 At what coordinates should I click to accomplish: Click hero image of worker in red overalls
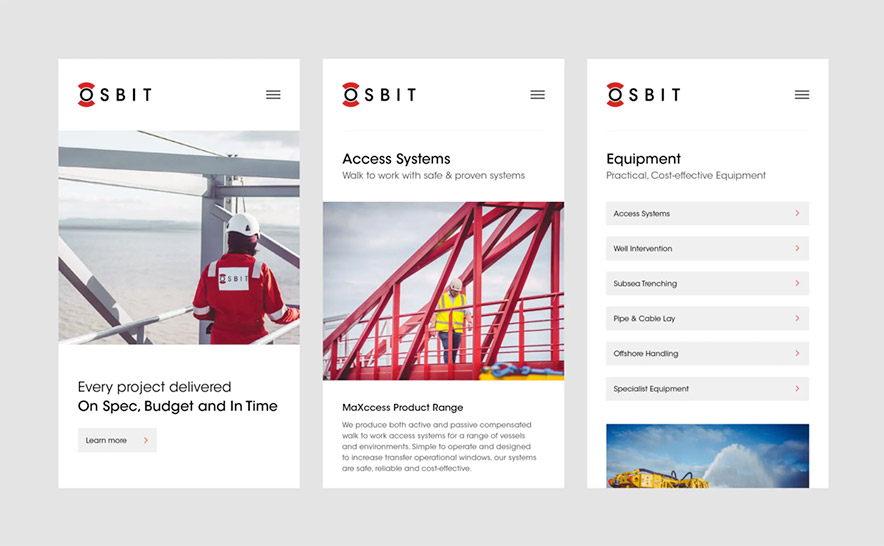click(x=179, y=237)
